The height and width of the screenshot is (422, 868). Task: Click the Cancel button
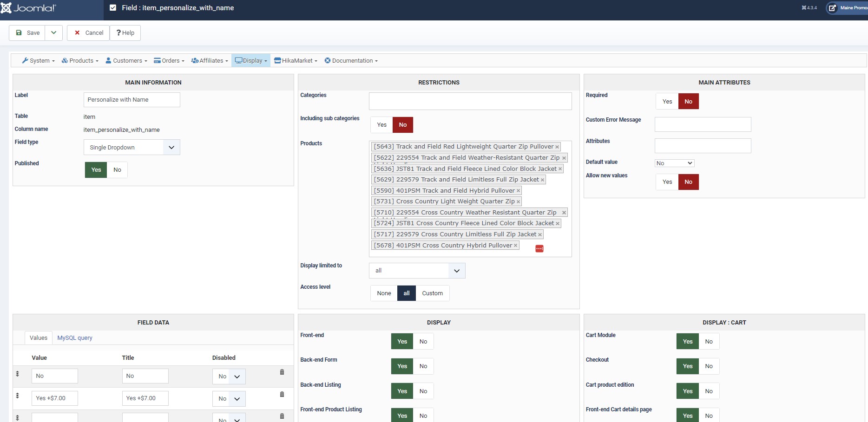[89, 33]
